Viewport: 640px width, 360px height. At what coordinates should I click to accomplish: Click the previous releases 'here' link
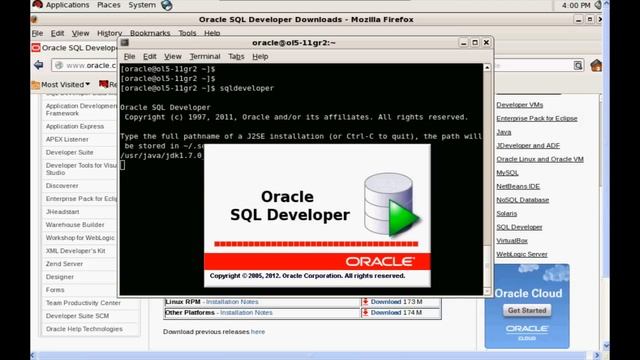click(x=258, y=332)
